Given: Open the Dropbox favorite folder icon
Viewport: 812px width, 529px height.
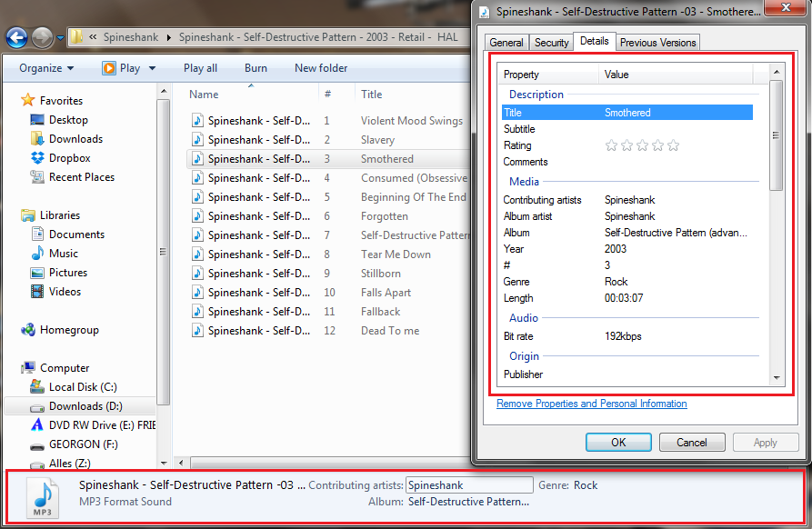Looking at the screenshot, I should coord(37,158).
